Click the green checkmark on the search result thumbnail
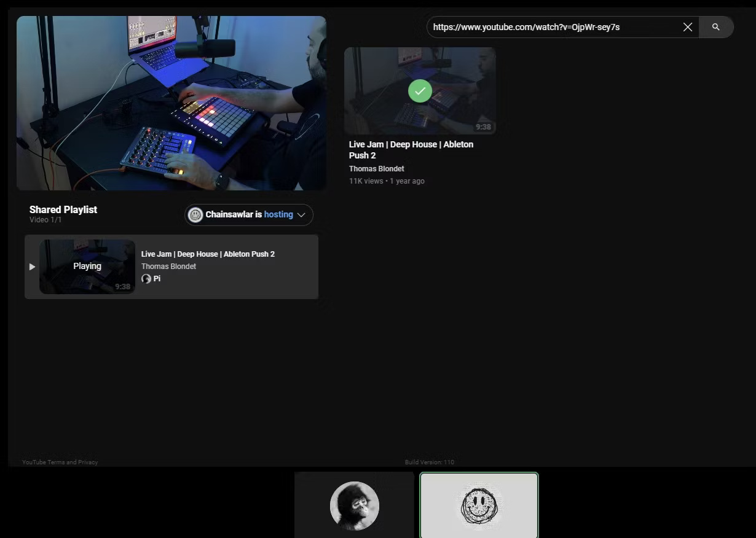 point(420,91)
